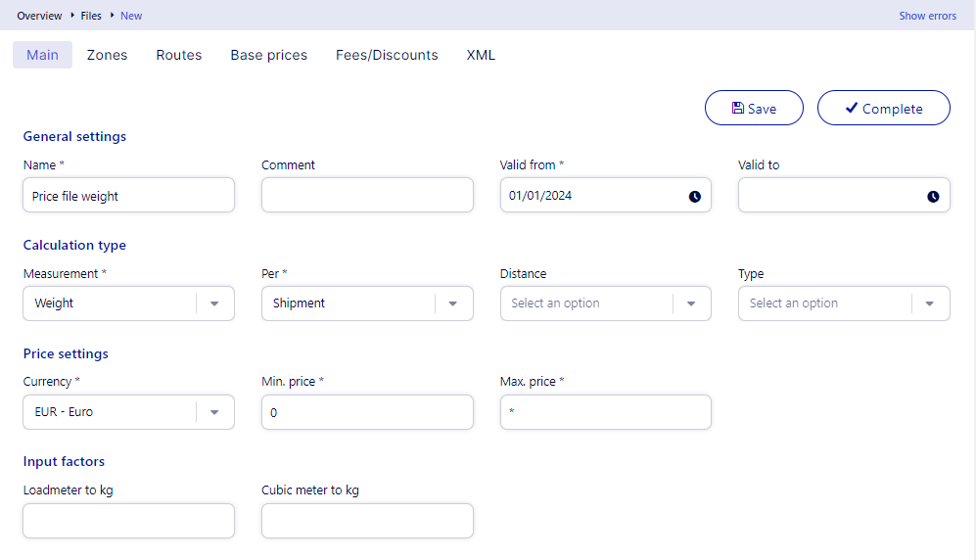The width and height of the screenshot is (976, 560).
Task: Click the Complete button
Action: [x=883, y=109]
